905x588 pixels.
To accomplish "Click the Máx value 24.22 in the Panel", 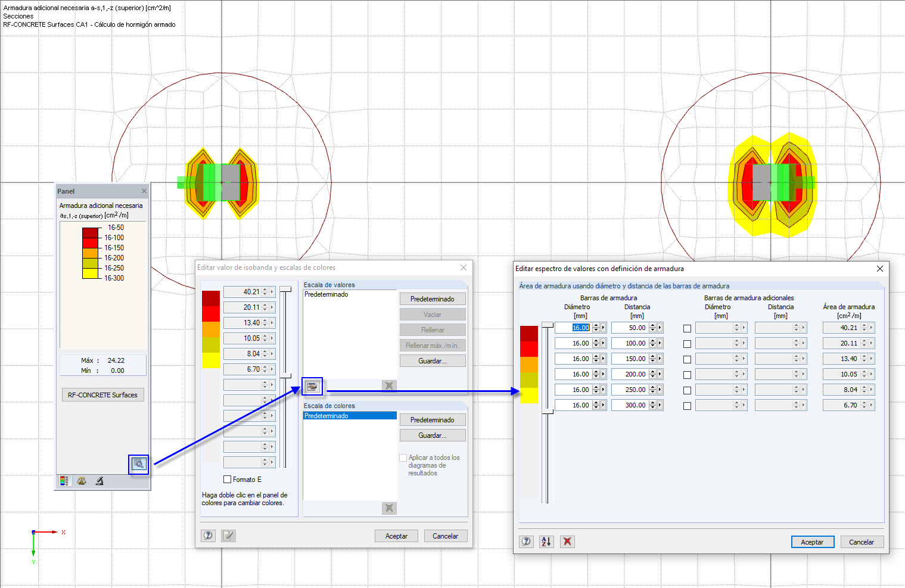I will (x=116, y=360).
